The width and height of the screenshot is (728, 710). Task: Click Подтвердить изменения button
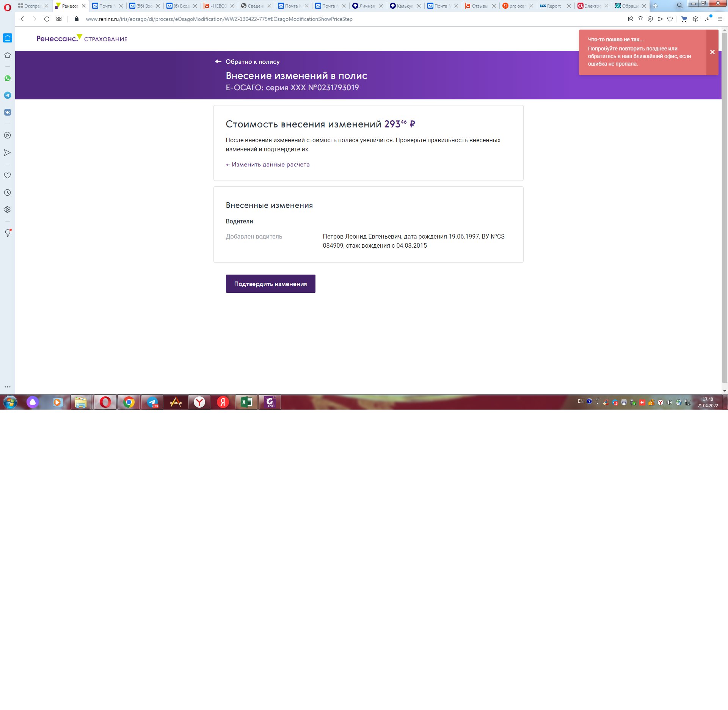[270, 284]
